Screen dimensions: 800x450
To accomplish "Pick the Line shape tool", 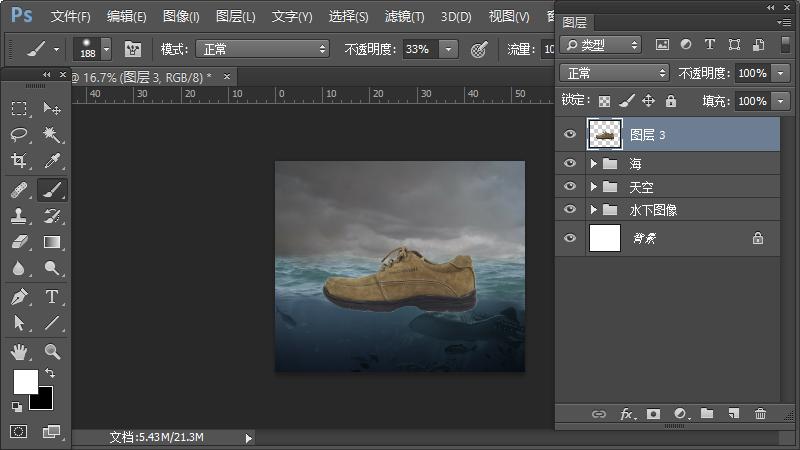I will tap(52, 323).
